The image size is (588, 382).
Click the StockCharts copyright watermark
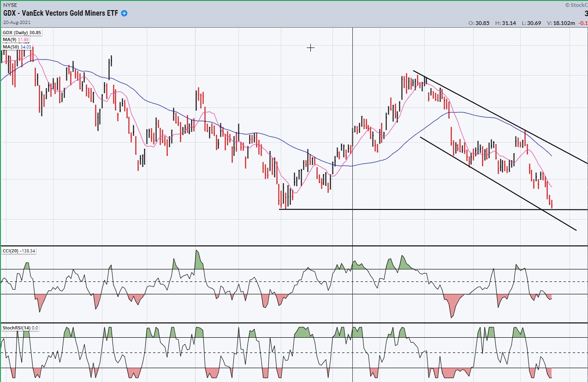tap(576, 5)
